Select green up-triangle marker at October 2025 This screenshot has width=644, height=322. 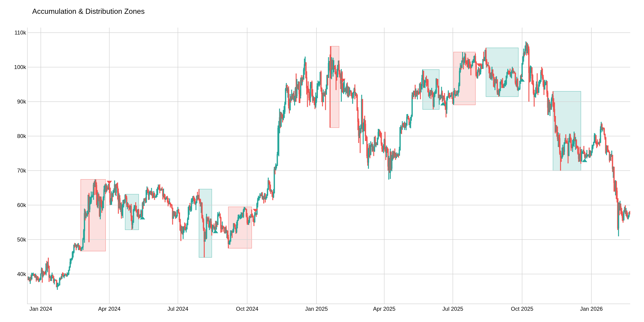point(522,80)
